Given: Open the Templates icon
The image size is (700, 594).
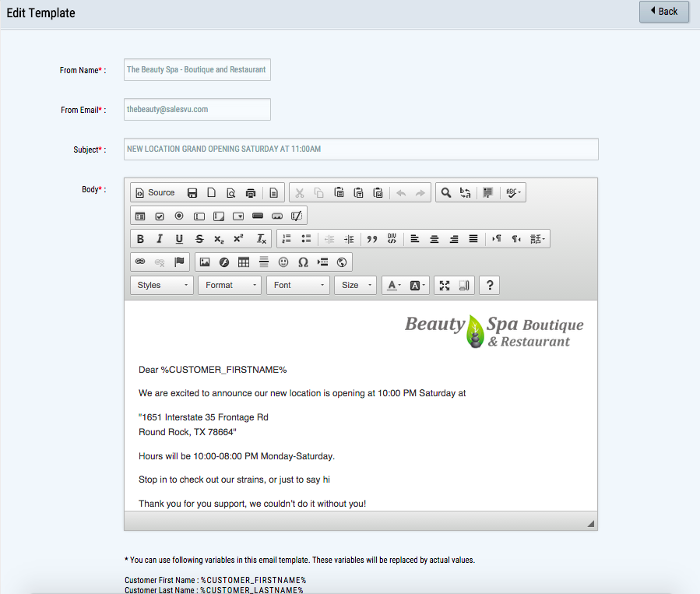Looking at the screenshot, I should click(273, 193).
